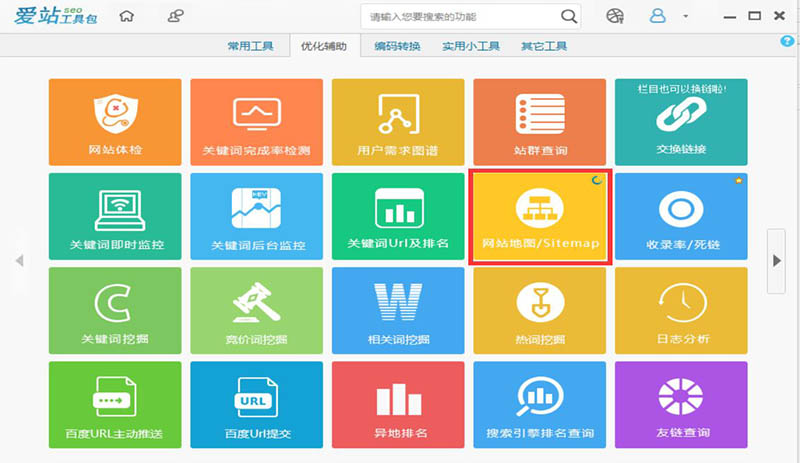The height and width of the screenshot is (463, 800).
Task: Open the 异地排名 bar chart tile
Action: click(398, 405)
